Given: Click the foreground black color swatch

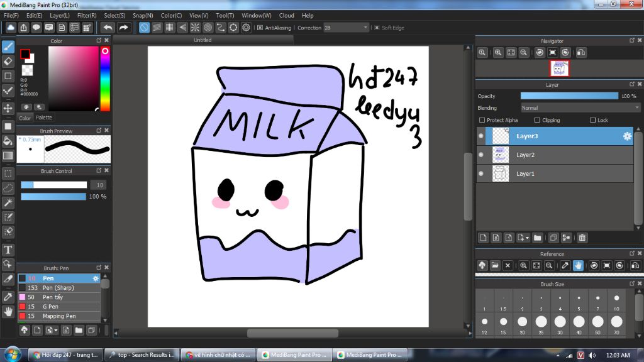Looking at the screenshot, I should point(25,54).
